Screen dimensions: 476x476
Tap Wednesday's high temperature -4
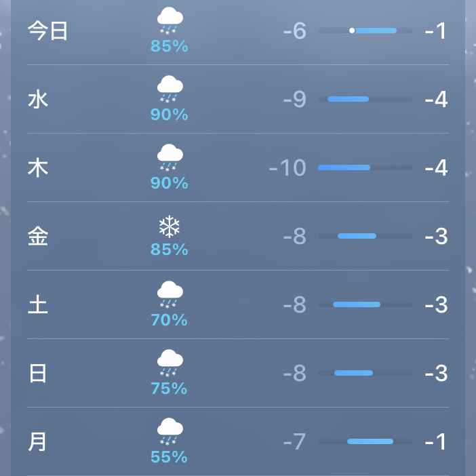point(435,100)
